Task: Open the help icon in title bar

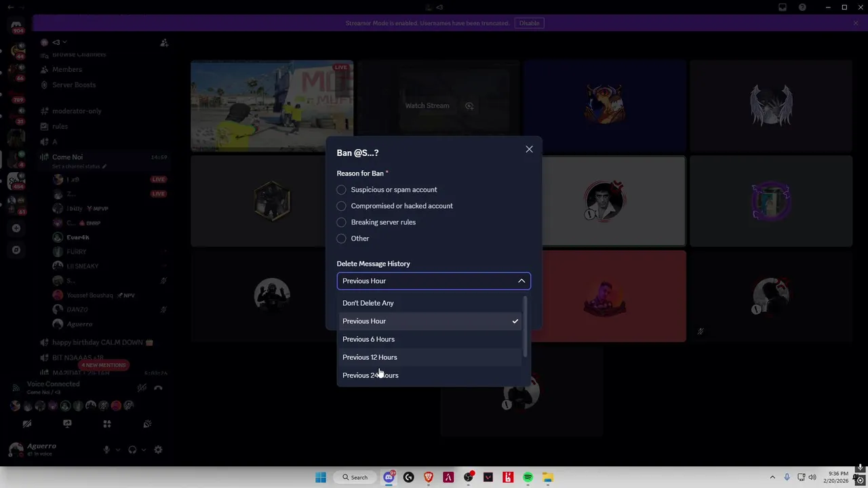Action: (802, 7)
